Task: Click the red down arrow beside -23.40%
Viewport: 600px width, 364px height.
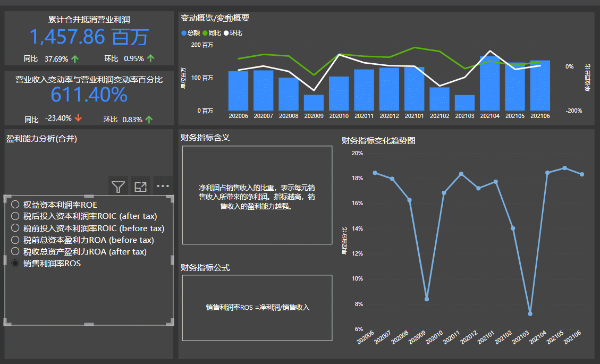Action: pyautogui.click(x=78, y=118)
